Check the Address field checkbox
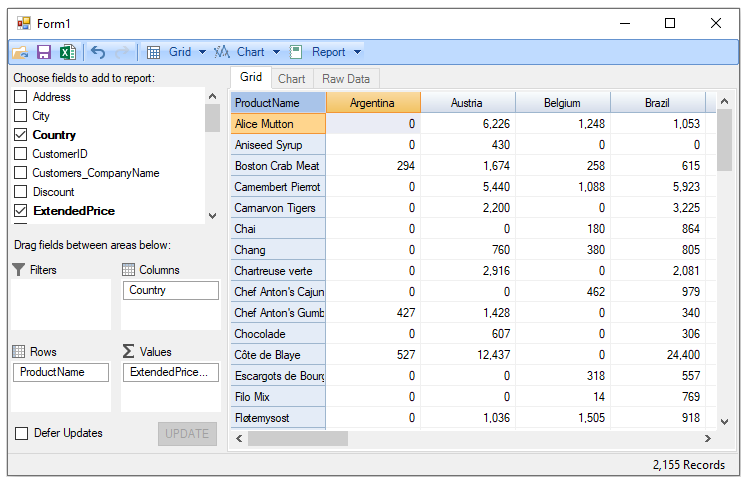 [x=20, y=97]
